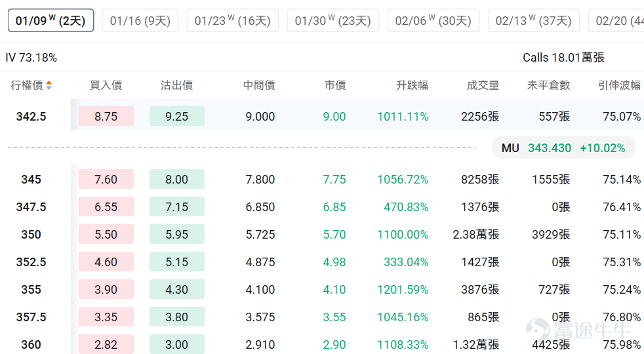
Task: Click open interest 3929張 cell
Action: point(551,234)
